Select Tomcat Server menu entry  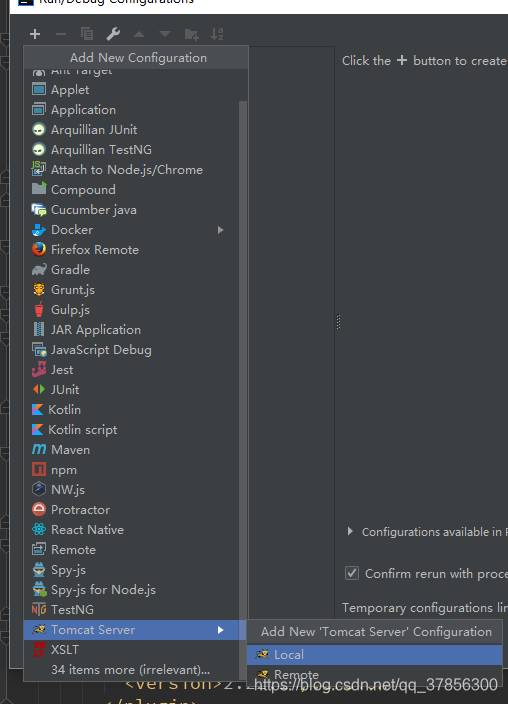[x=135, y=630]
